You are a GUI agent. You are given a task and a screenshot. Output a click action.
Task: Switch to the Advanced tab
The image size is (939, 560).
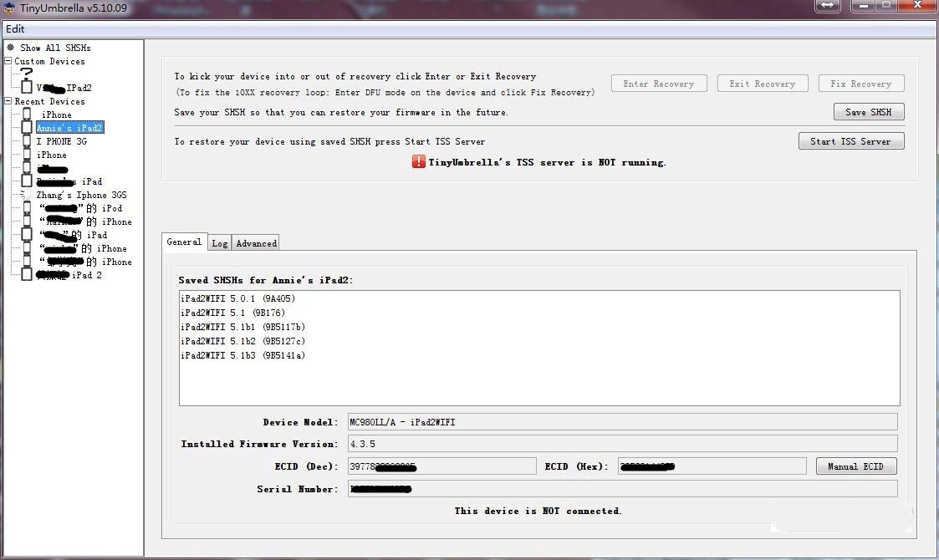click(x=257, y=243)
